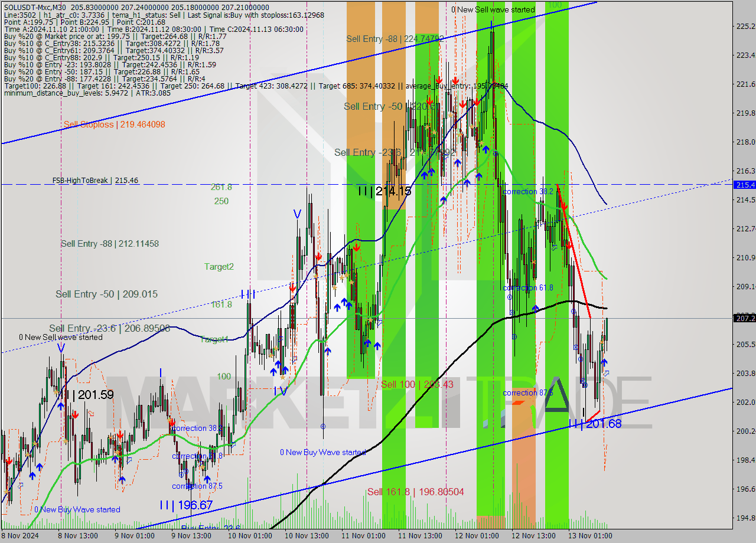Click 'correction 61.8' label near 209

tap(528, 288)
